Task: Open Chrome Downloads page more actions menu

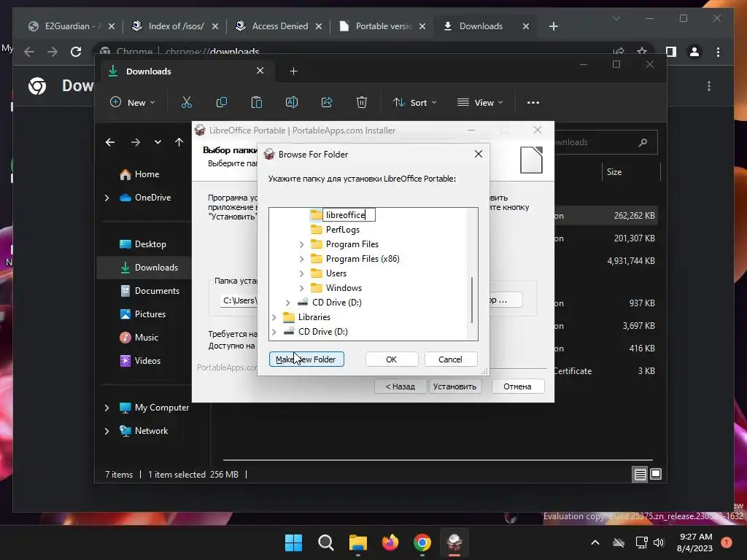Action: (709, 86)
